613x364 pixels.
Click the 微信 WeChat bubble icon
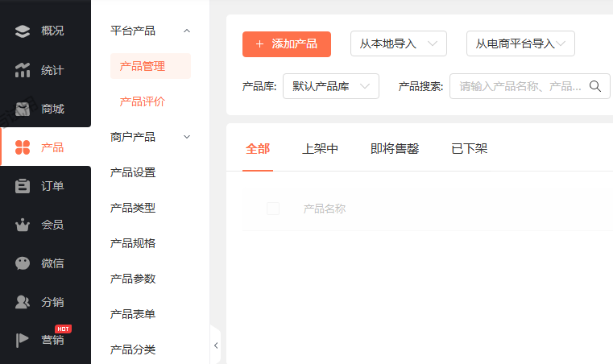tap(23, 263)
